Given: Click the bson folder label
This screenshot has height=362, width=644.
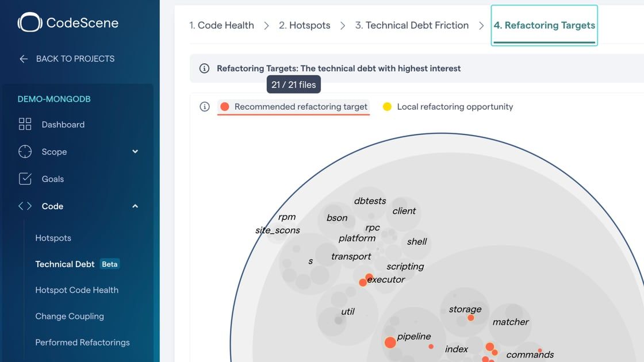Looking at the screenshot, I should tap(337, 218).
